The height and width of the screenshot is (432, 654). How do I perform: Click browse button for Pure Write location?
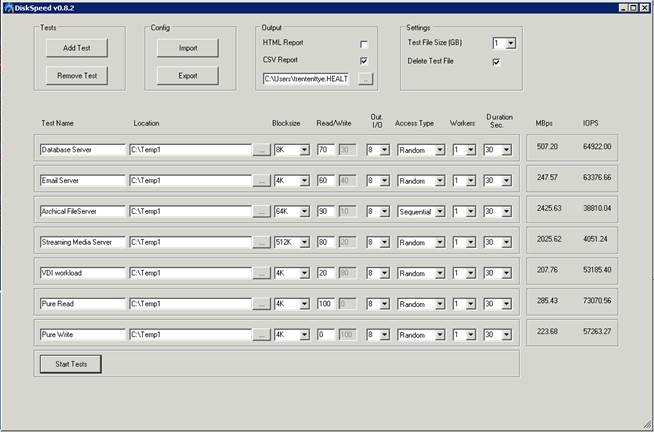[x=261, y=334]
